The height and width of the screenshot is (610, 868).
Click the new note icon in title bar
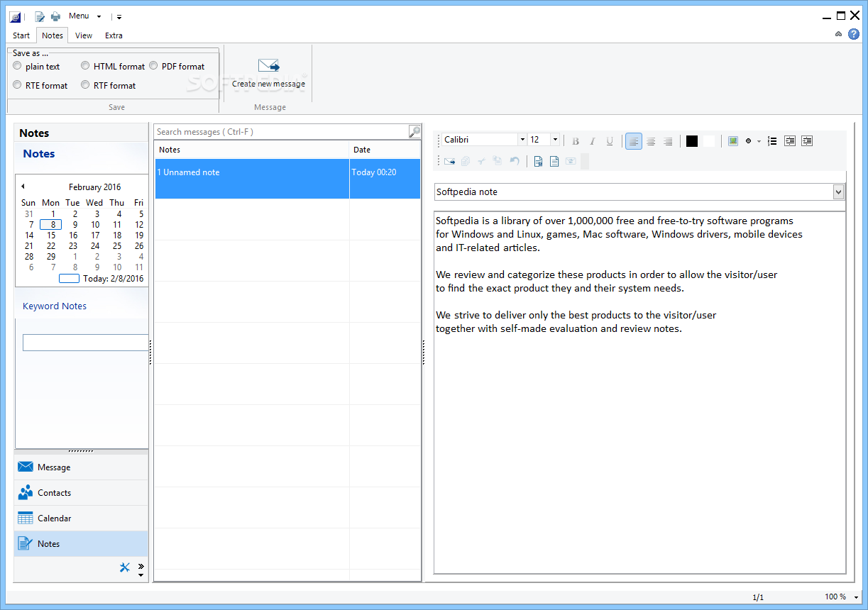click(40, 16)
